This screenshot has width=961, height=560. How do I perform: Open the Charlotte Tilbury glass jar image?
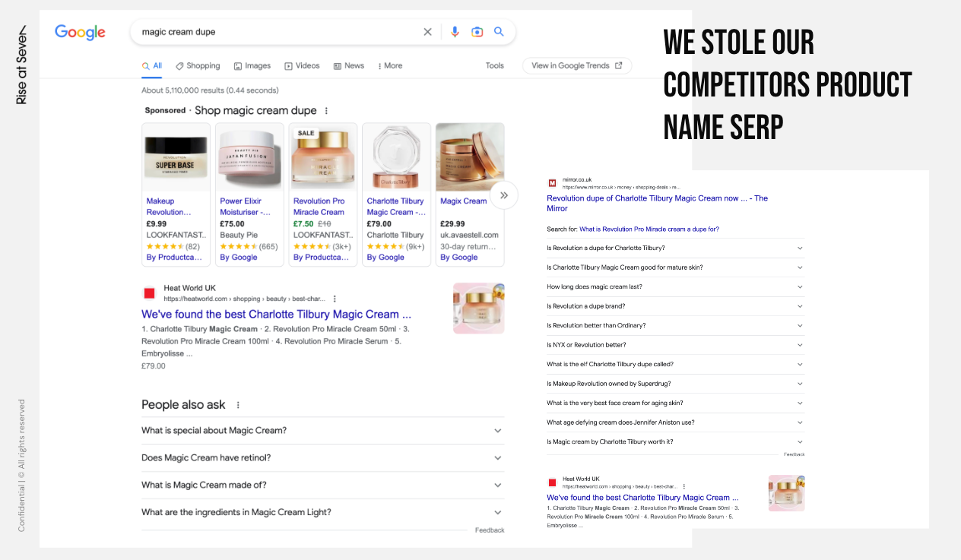pos(396,157)
